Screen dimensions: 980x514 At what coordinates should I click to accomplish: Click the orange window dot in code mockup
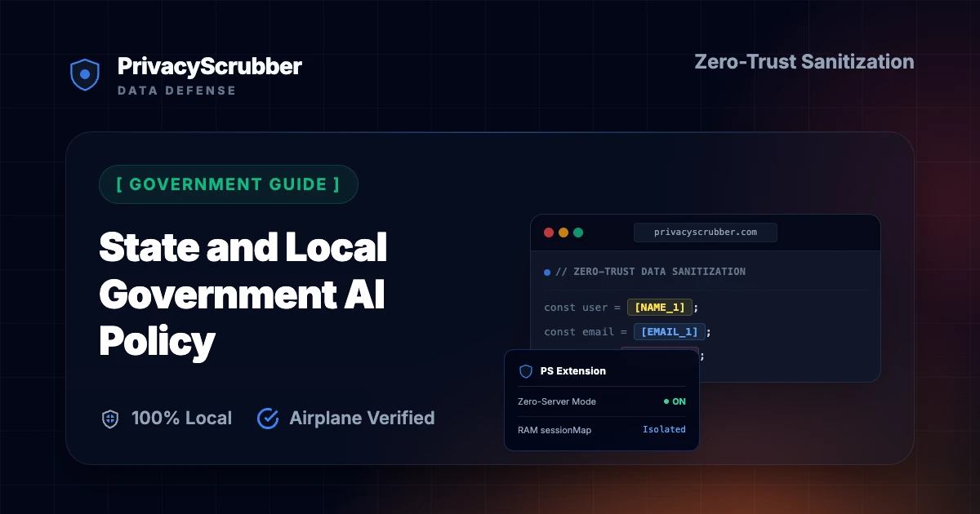coord(563,233)
